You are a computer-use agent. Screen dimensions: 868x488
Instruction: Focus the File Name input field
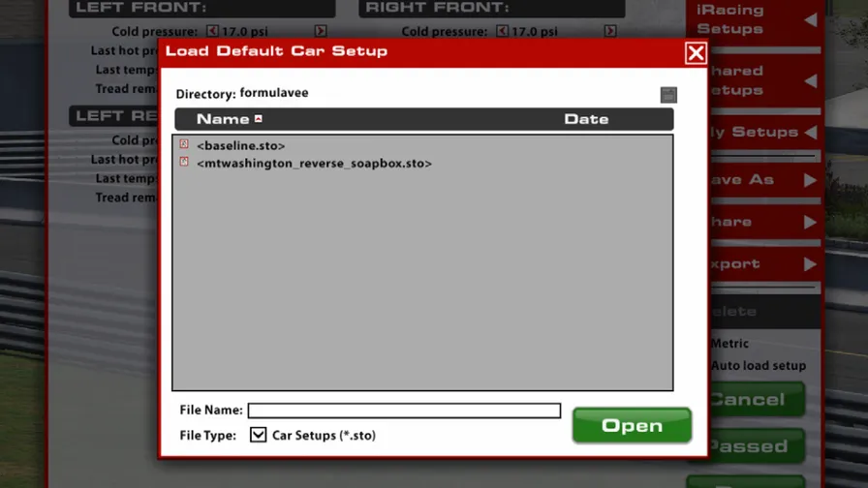click(x=404, y=410)
